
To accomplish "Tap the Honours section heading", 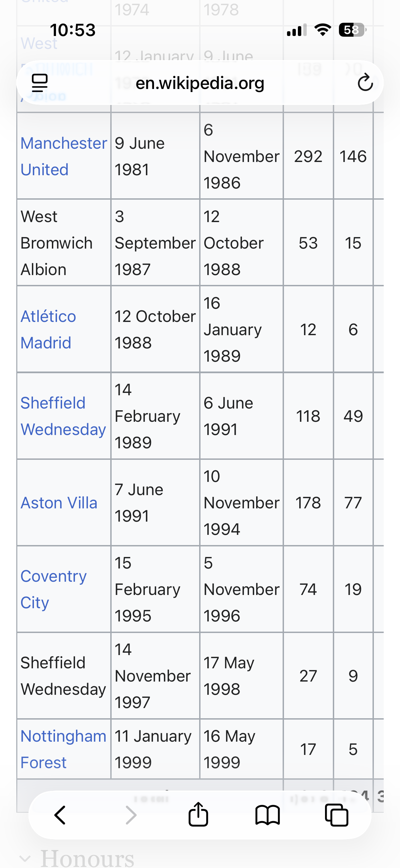I will point(87,858).
